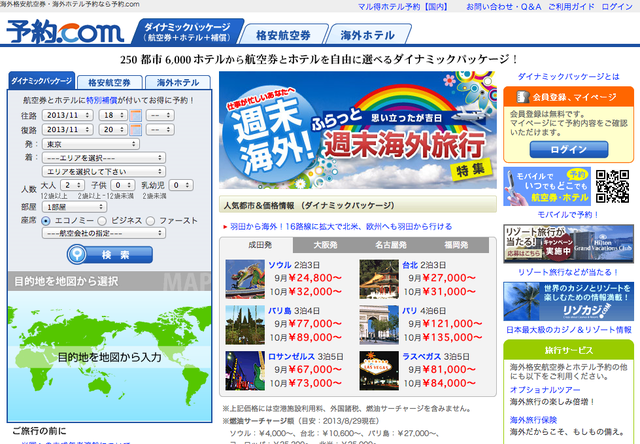Screen dimensions: 640x444
Task: Open ご利用ガイド link
Action: coord(571,7)
